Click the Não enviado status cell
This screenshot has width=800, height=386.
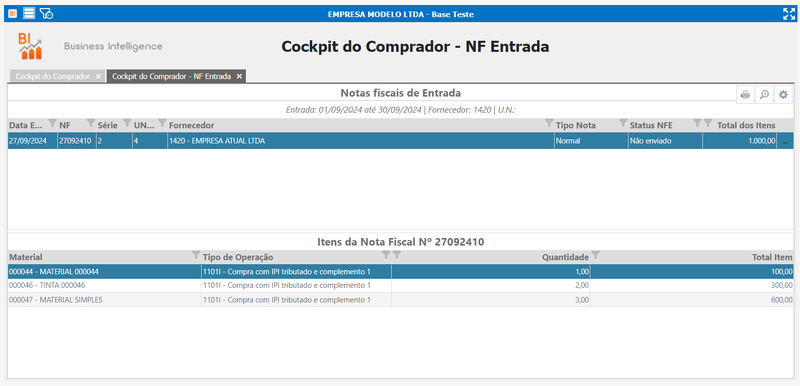(665, 141)
